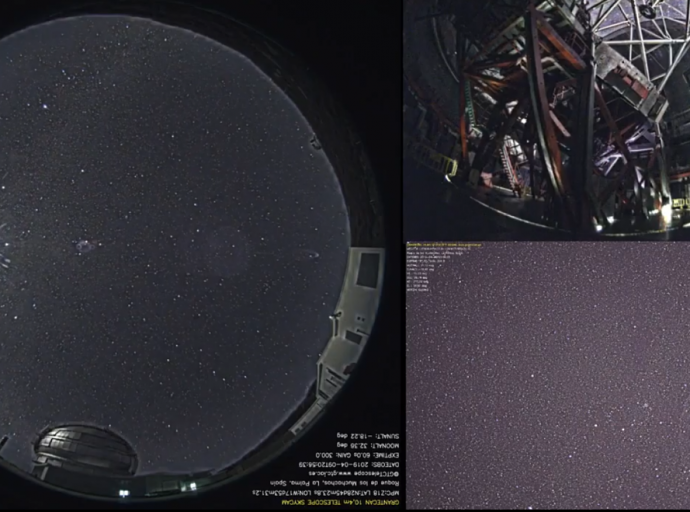Click mirrored 'MPC:Z18 LAT:N28d45m23.8s' coordinates line
Viewport: 690px width, 512px height.
[325, 493]
